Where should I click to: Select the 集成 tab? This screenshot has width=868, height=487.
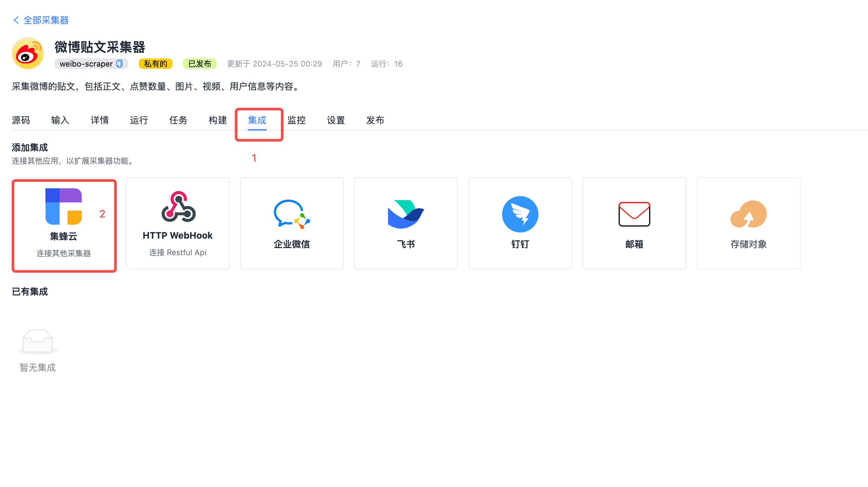coord(258,120)
